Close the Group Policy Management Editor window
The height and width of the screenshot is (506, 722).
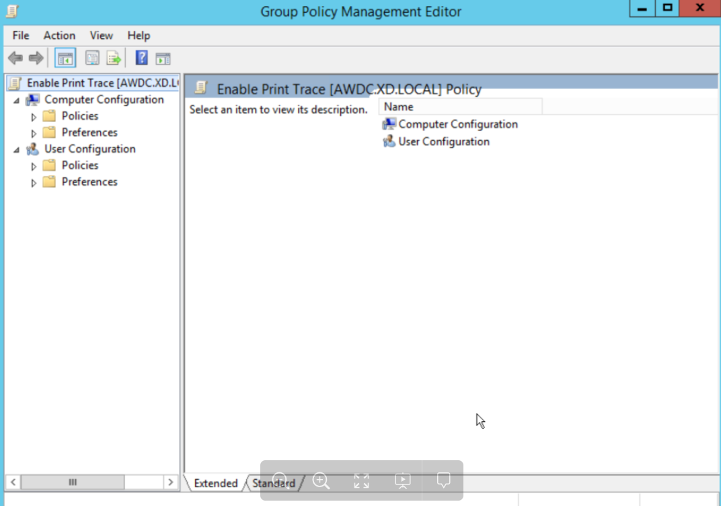click(x=700, y=8)
